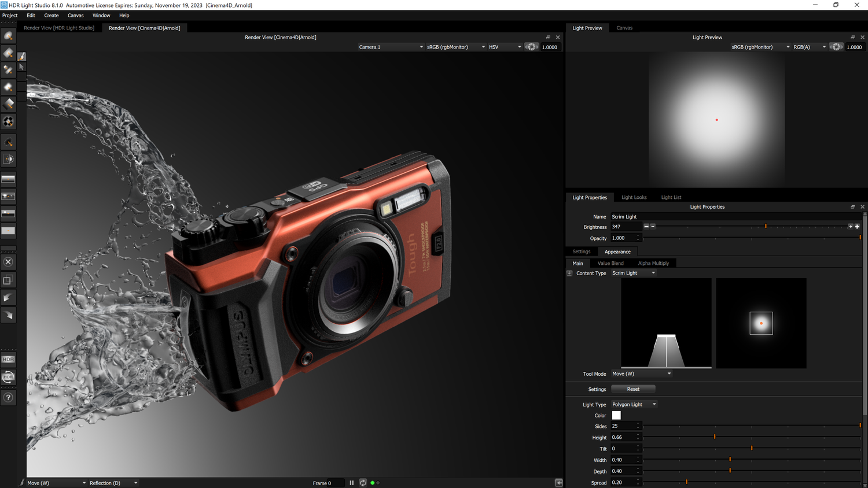Select the round HDR canvas icon near the bottom sidebar
868x488 pixels.
8,377
